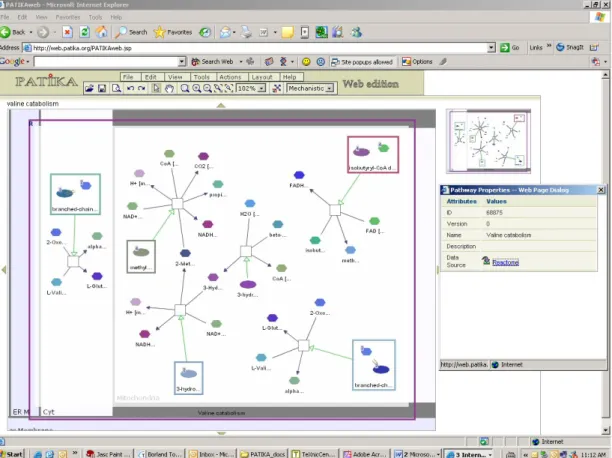Click the zoom-to-selected magnifier icon

(229, 89)
